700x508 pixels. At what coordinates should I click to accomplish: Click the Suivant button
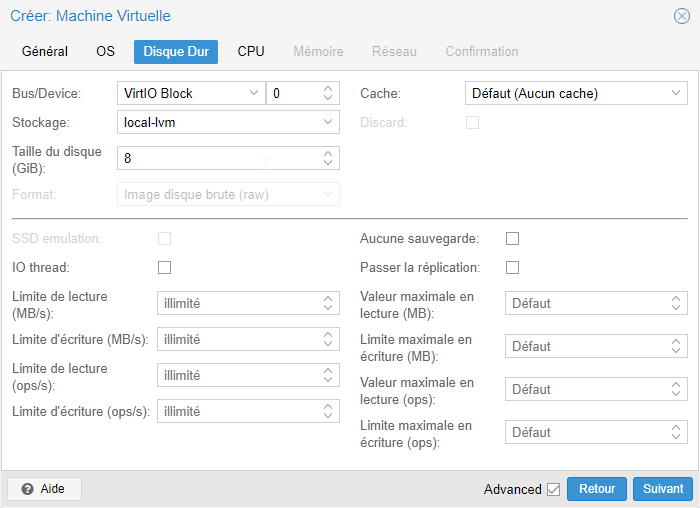[662, 489]
